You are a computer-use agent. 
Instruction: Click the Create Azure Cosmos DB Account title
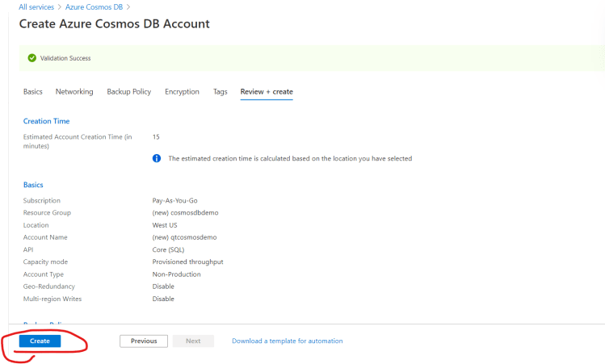114,24
